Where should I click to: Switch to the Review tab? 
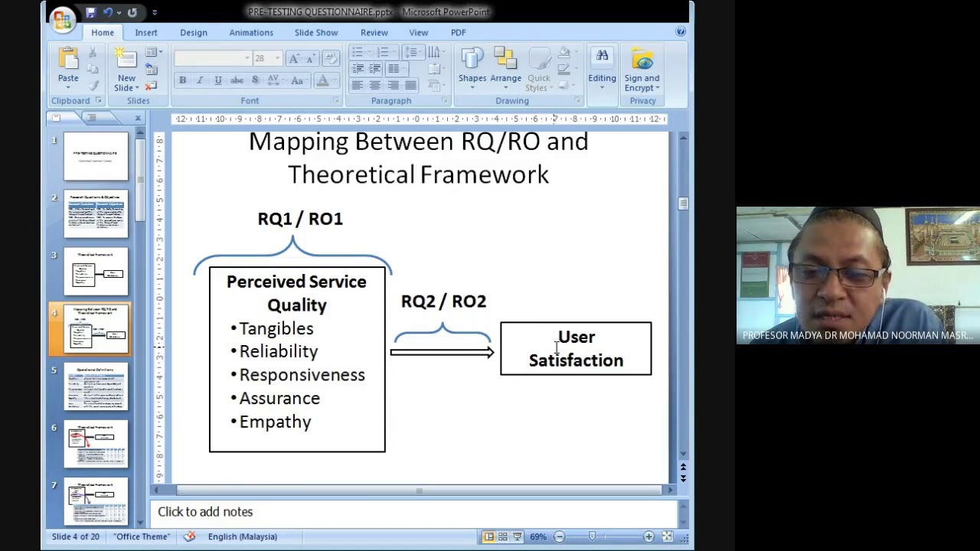[374, 32]
